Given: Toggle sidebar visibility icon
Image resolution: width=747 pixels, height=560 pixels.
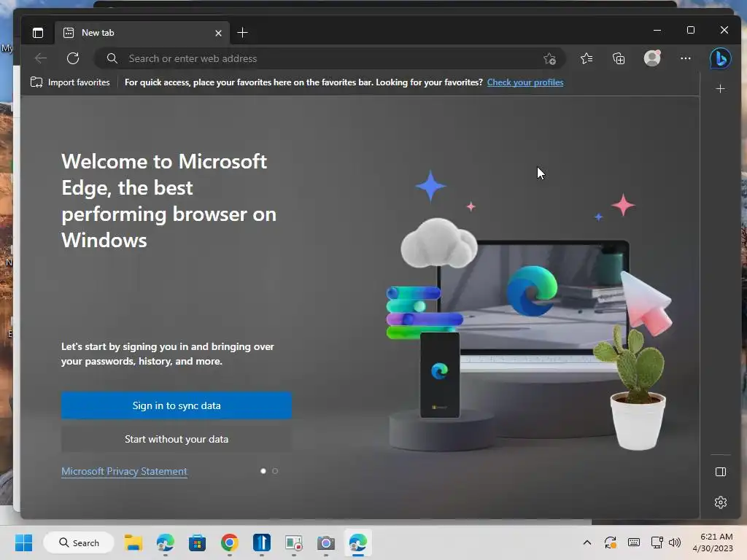Looking at the screenshot, I should [x=720, y=472].
